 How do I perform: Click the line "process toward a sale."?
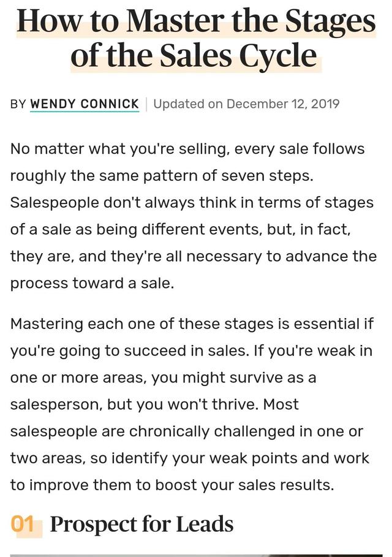92,284
